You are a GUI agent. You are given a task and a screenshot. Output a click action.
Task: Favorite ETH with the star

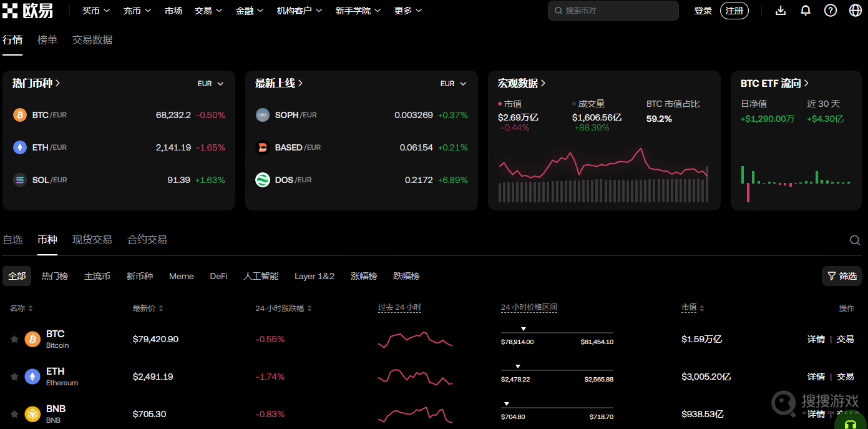(14, 377)
